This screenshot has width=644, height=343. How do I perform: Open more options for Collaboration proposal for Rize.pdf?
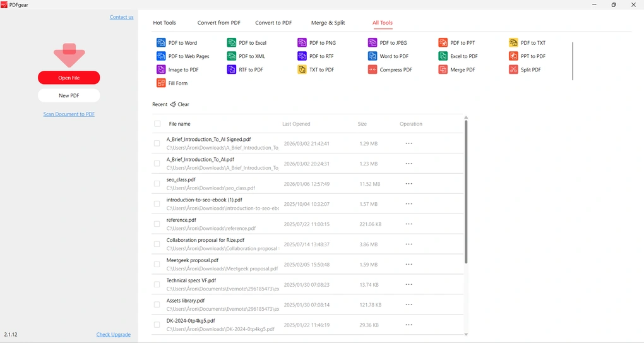tap(408, 244)
